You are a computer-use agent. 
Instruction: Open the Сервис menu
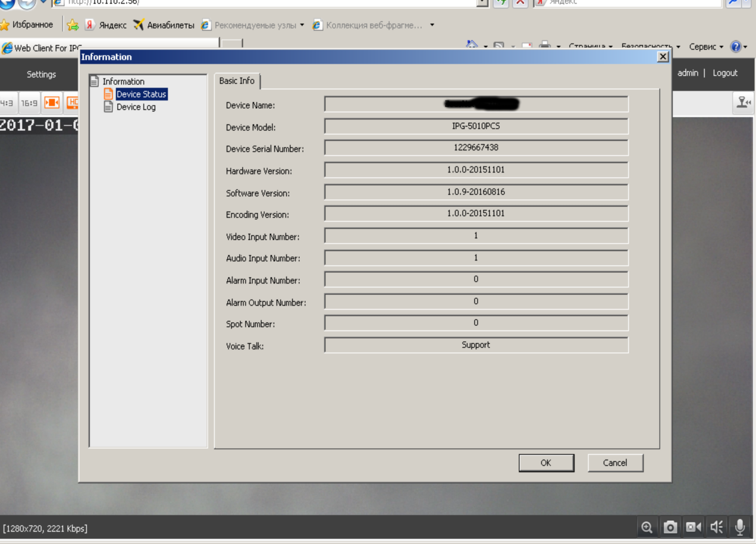[706, 46]
